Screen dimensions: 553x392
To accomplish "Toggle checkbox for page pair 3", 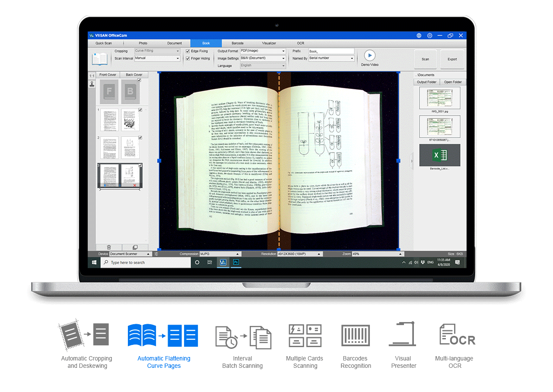I will (140, 165).
